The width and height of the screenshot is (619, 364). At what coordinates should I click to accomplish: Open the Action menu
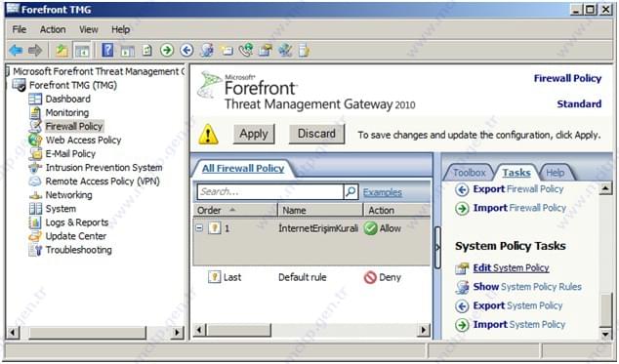(x=53, y=29)
